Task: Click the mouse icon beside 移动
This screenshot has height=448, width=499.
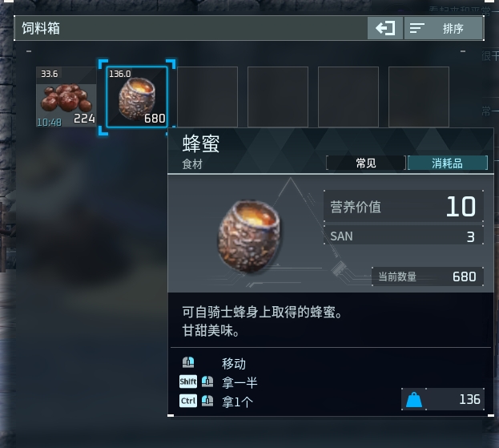Action: coord(188,362)
